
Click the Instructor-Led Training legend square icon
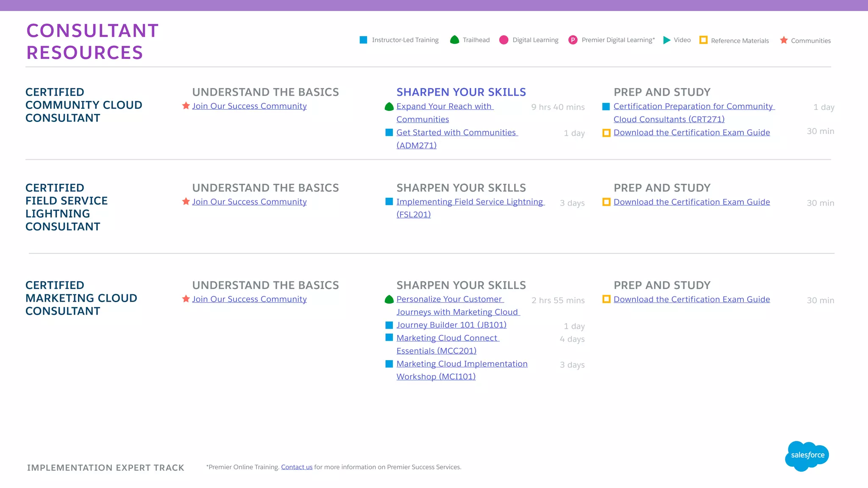(x=363, y=40)
